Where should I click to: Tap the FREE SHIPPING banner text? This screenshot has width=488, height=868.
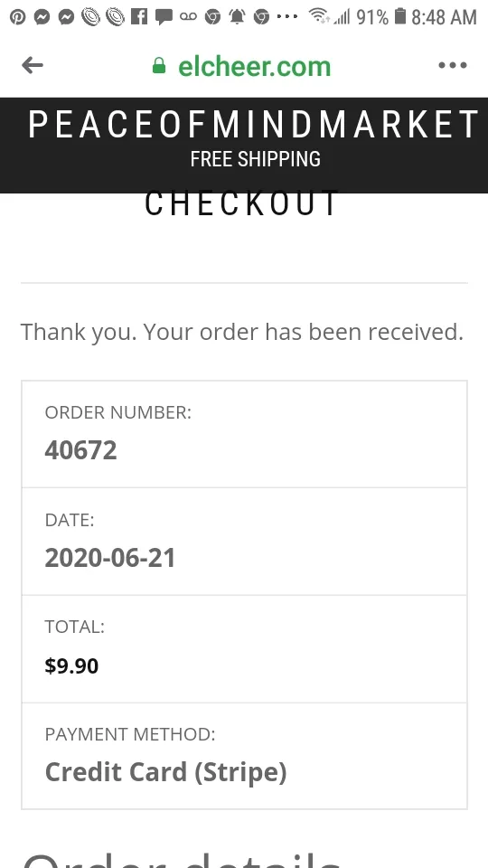[x=256, y=159]
